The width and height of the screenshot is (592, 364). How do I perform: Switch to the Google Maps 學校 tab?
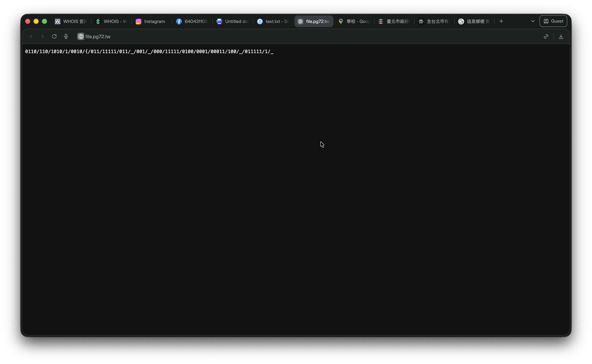(x=354, y=21)
